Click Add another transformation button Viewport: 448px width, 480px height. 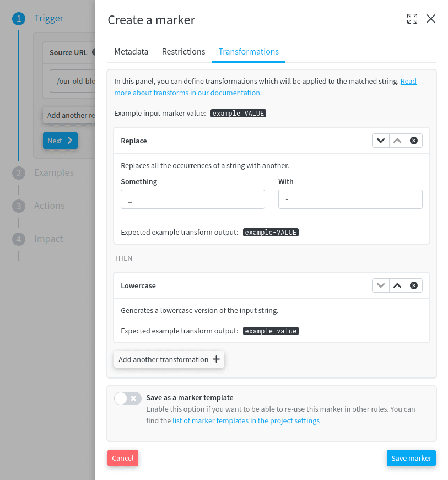(x=169, y=359)
